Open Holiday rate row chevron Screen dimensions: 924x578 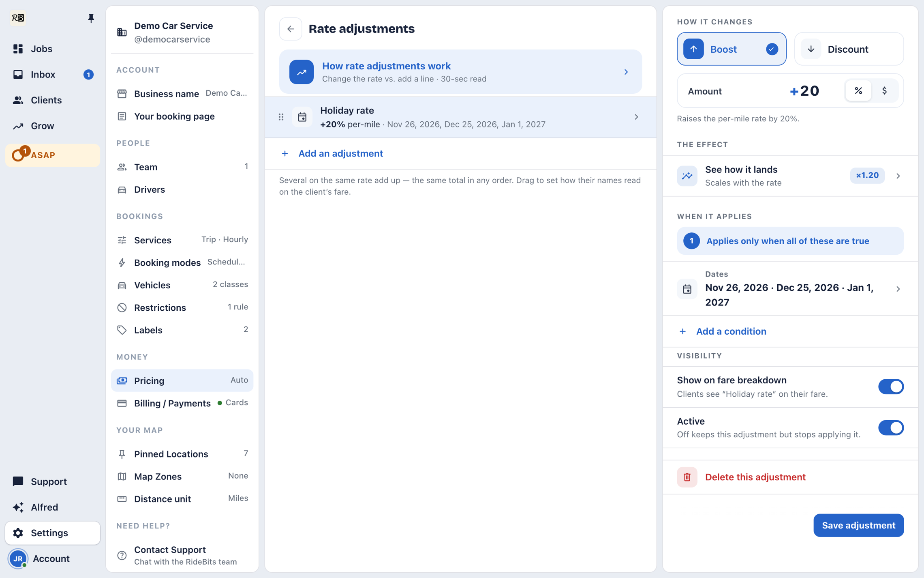tap(636, 117)
